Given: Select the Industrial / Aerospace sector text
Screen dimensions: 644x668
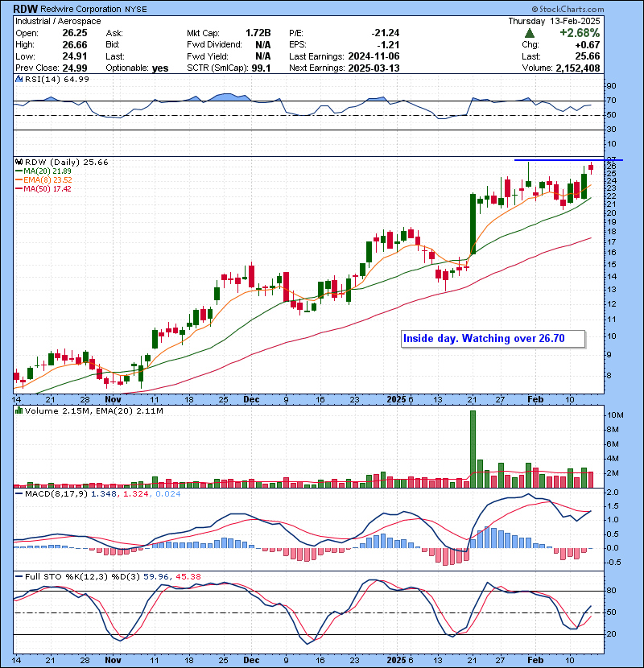Looking at the screenshot, I should tap(58, 21).
